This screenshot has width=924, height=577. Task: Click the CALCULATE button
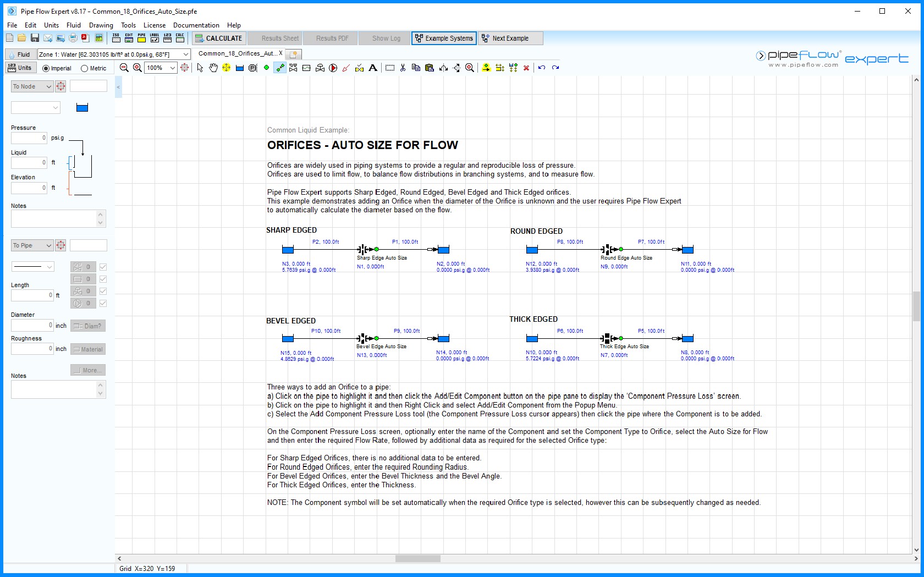click(x=218, y=38)
